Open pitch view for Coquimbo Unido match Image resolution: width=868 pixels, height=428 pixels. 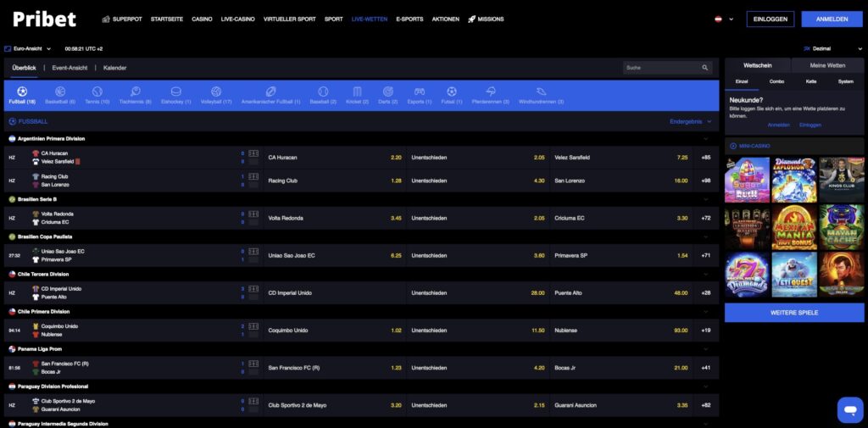[253, 326]
